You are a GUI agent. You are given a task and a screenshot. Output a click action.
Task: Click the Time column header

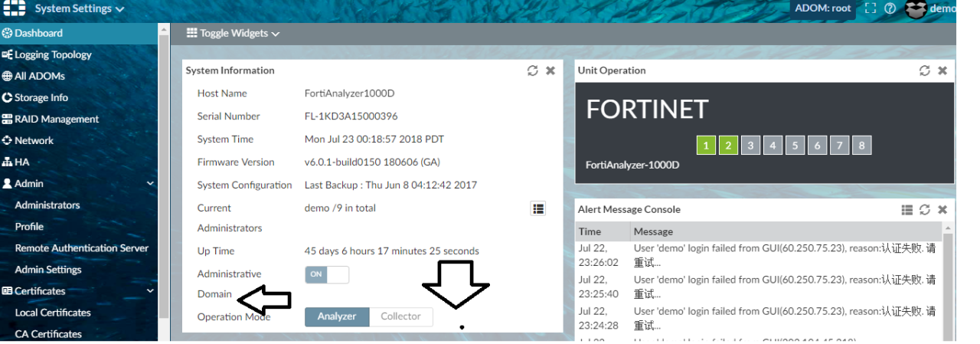pyautogui.click(x=603, y=231)
